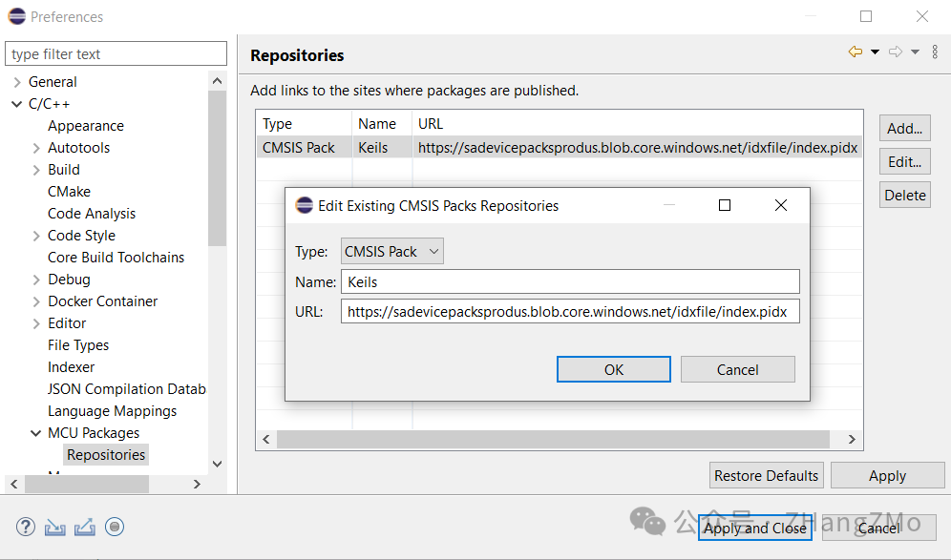Image resolution: width=951 pixels, height=560 pixels.
Task: Toggle the Oomph preference recorder icon
Action: click(x=115, y=527)
